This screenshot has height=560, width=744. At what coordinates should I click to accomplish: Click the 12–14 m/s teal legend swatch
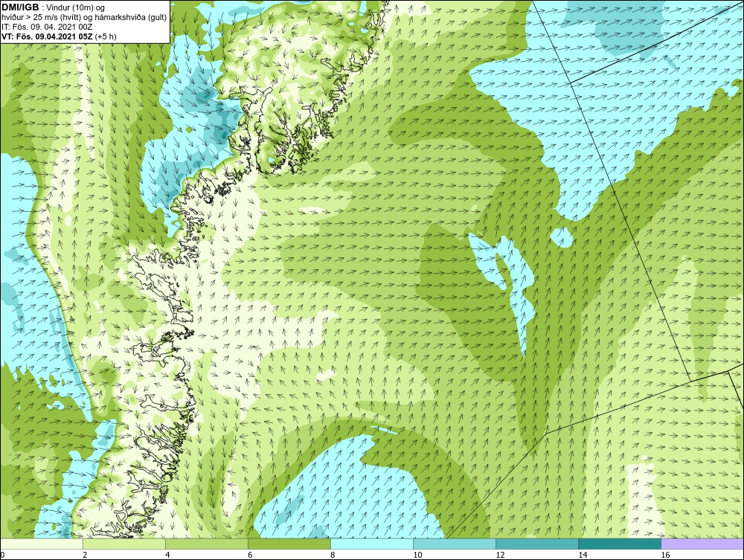pos(537,544)
